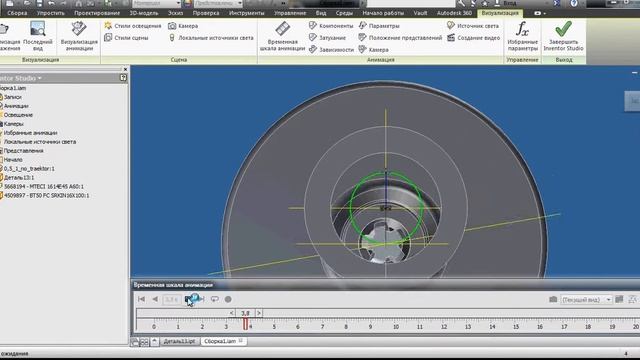Viewport: 640px width, 360px height.
Task: Click the browser panel help icon
Action: coord(123,78)
